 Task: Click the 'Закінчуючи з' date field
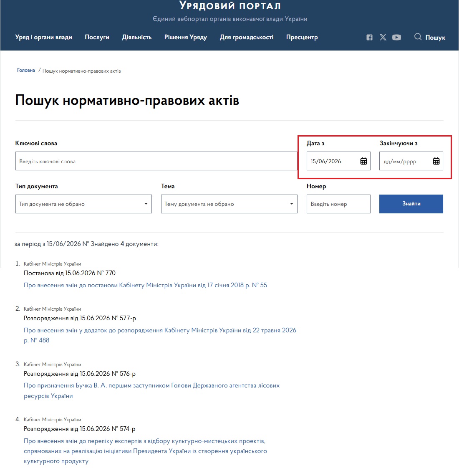[x=411, y=161]
